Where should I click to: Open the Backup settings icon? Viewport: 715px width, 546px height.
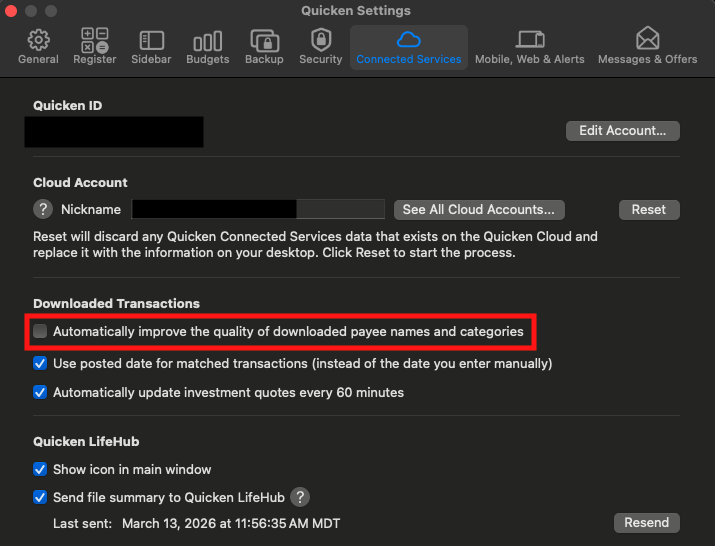click(x=264, y=41)
